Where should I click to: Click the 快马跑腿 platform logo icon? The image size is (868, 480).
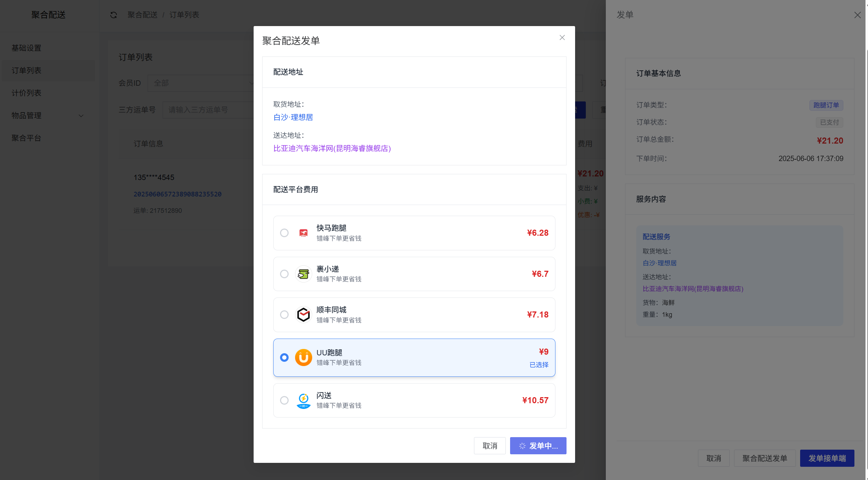click(x=303, y=233)
